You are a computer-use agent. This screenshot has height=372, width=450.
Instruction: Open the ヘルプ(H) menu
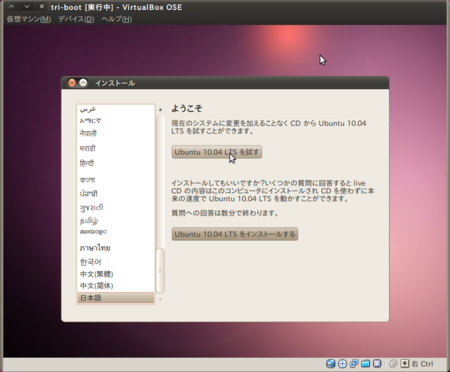click(117, 19)
